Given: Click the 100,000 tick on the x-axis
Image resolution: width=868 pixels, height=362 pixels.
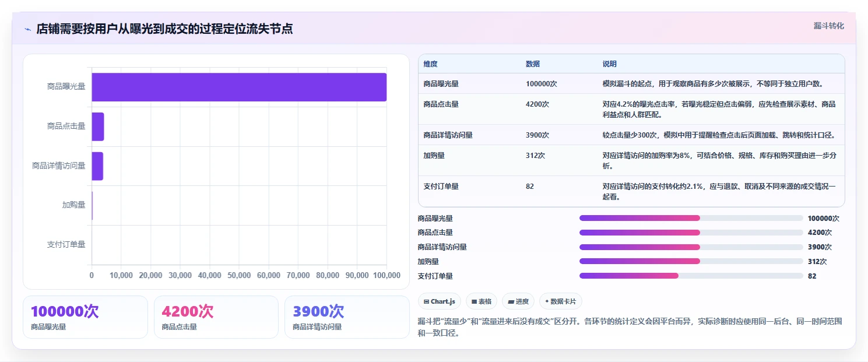Looking at the screenshot, I should click(386, 275).
